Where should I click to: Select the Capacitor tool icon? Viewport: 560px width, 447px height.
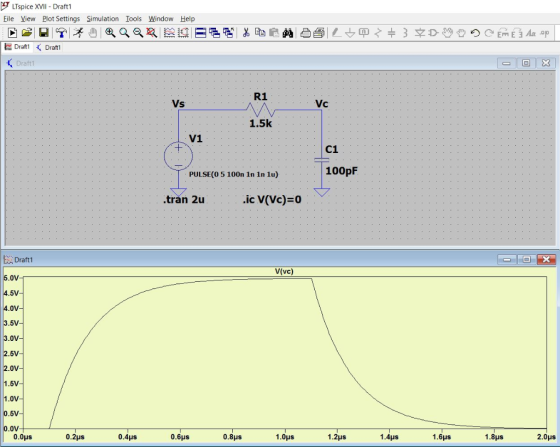point(392,33)
